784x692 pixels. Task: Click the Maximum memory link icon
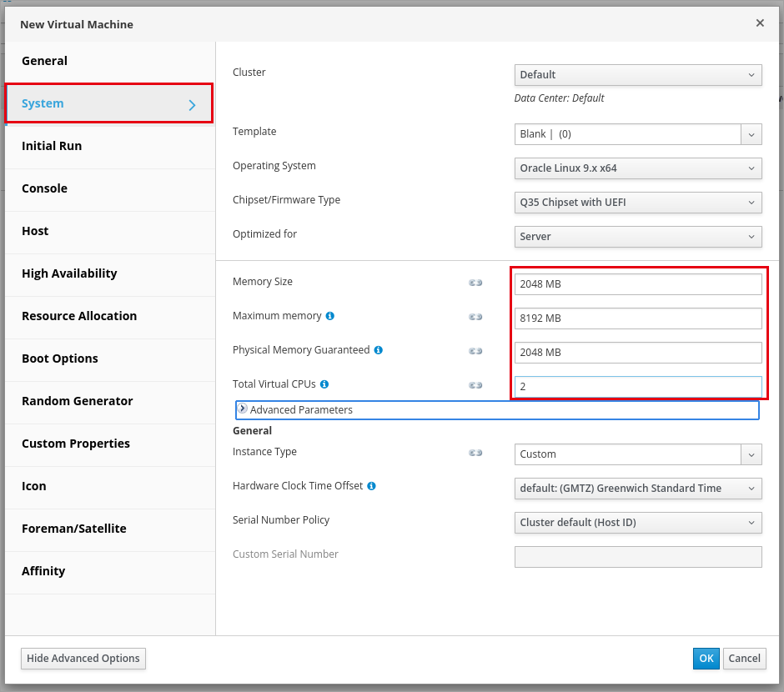(x=475, y=317)
